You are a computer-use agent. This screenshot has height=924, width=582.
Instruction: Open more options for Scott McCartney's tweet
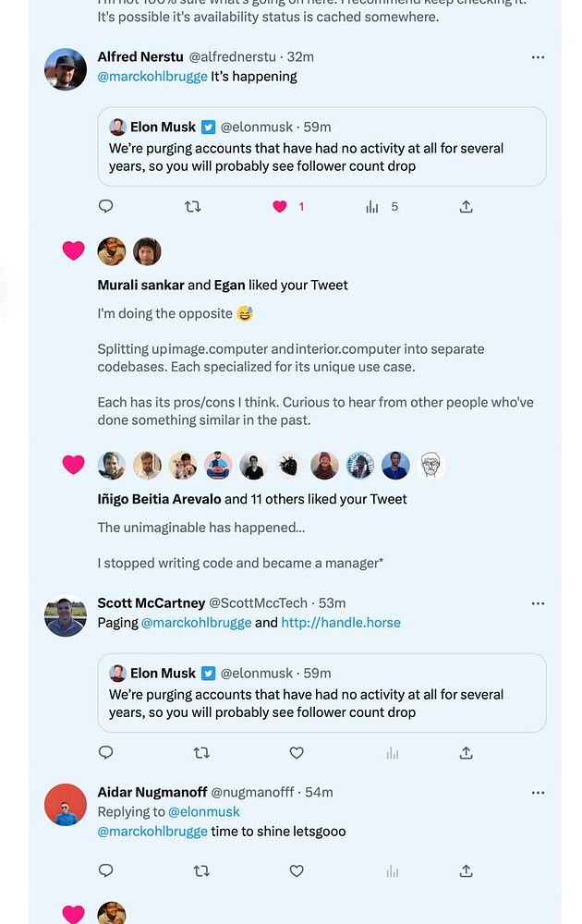tap(538, 603)
